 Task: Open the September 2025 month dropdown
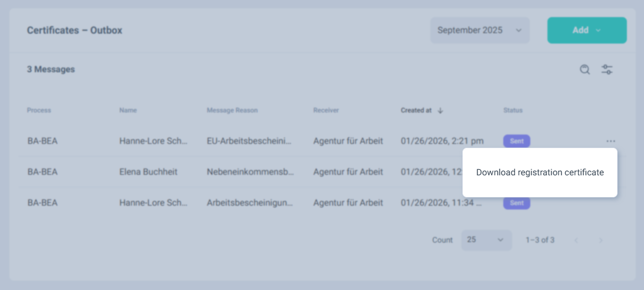click(480, 30)
